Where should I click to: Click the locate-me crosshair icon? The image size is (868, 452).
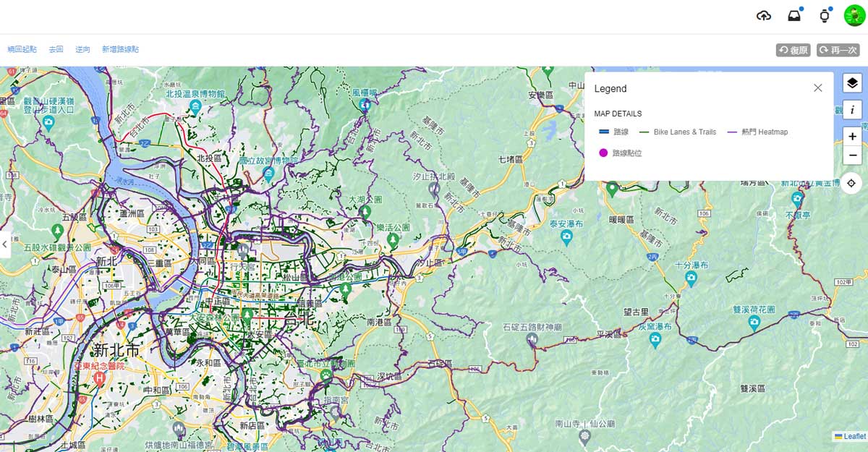coord(852,184)
